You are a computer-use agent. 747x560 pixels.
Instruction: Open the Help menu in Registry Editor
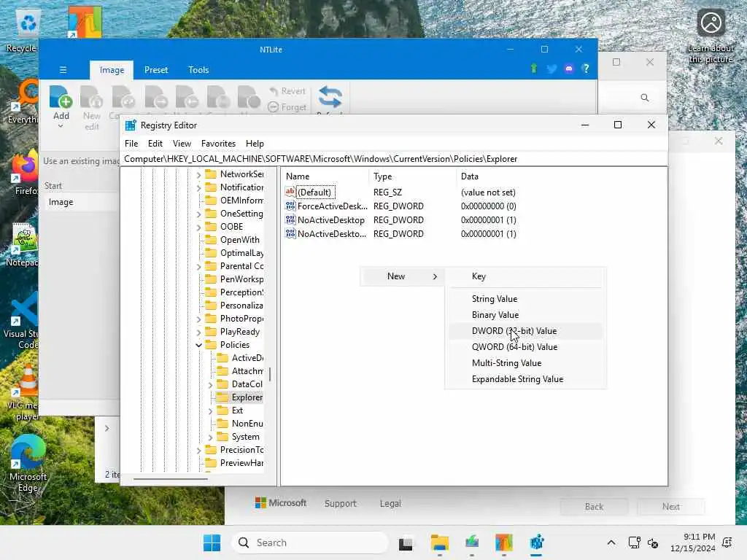coord(255,144)
